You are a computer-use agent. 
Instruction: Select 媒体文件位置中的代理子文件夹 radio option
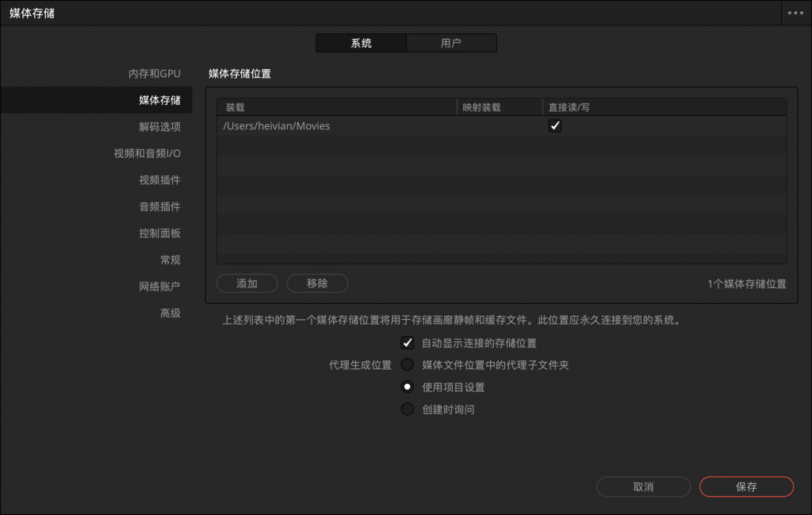coord(407,364)
